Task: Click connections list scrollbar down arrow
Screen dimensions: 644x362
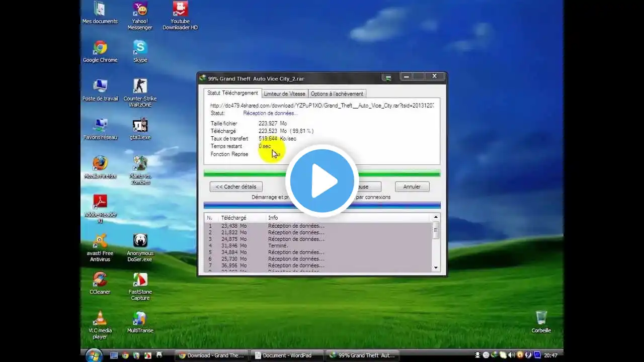Action: pos(436,268)
